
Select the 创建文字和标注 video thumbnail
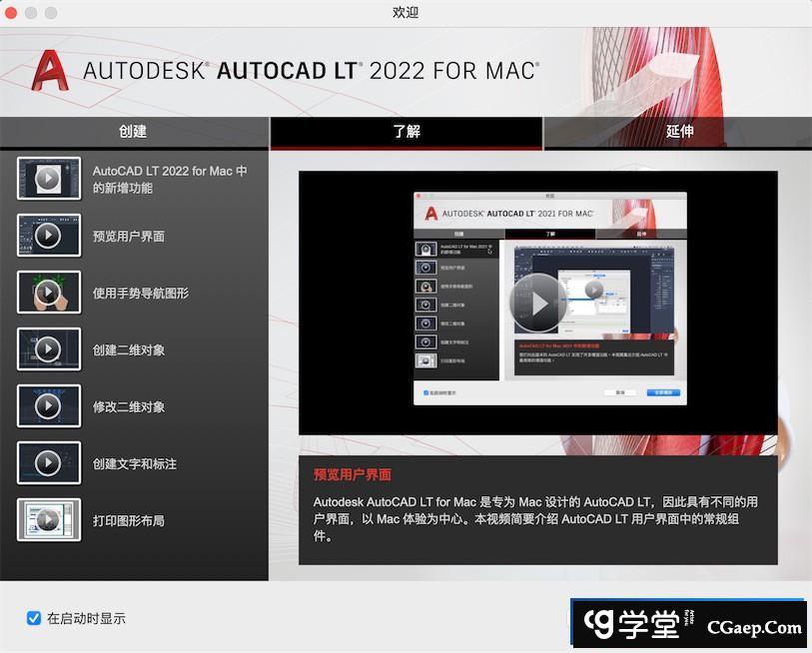click(x=48, y=463)
